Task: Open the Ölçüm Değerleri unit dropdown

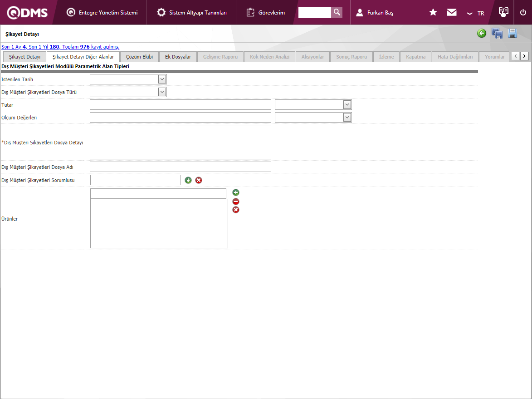Action: pyautogui.click(x=347, y=118)
